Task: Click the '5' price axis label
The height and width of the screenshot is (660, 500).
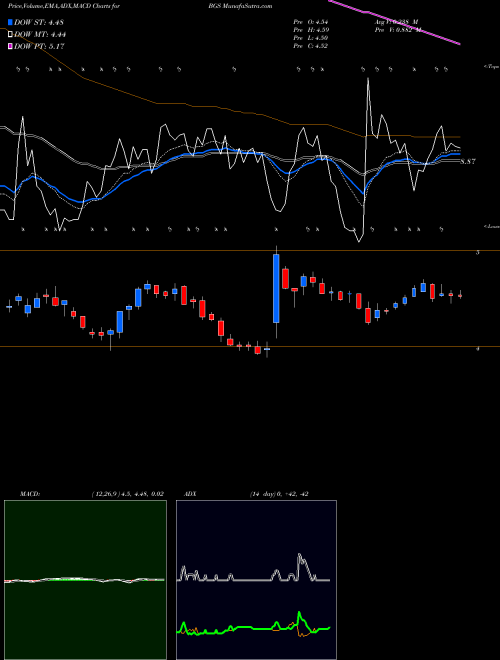Action: 477,253
